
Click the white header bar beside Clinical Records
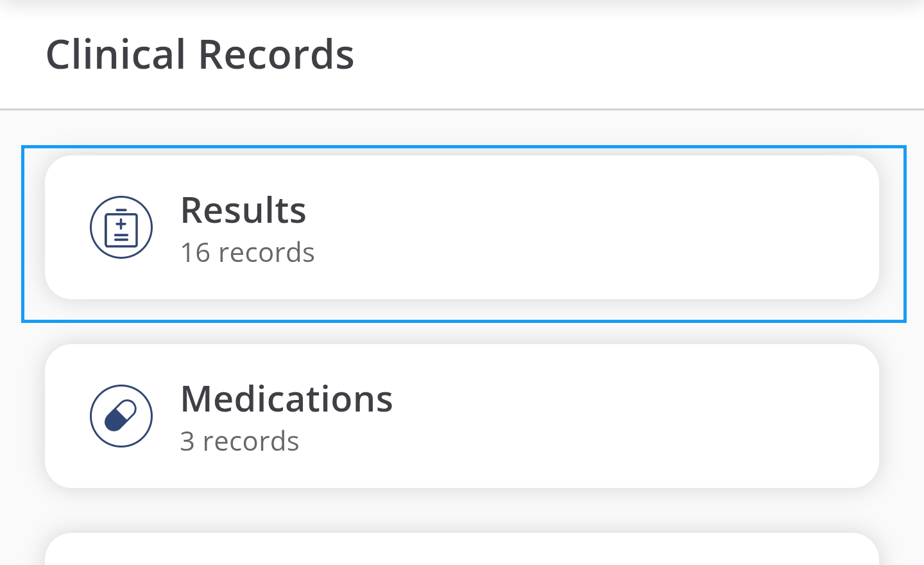(x=642, y=55)
